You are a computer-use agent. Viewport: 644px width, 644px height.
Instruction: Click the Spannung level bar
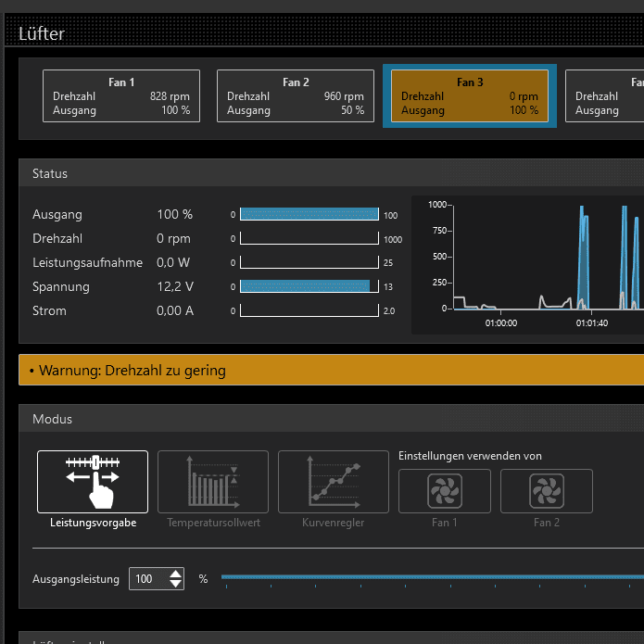309,286
